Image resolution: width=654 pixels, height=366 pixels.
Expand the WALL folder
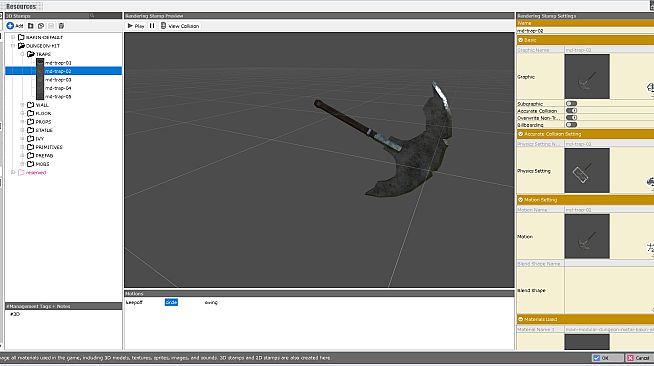[22, 105]
